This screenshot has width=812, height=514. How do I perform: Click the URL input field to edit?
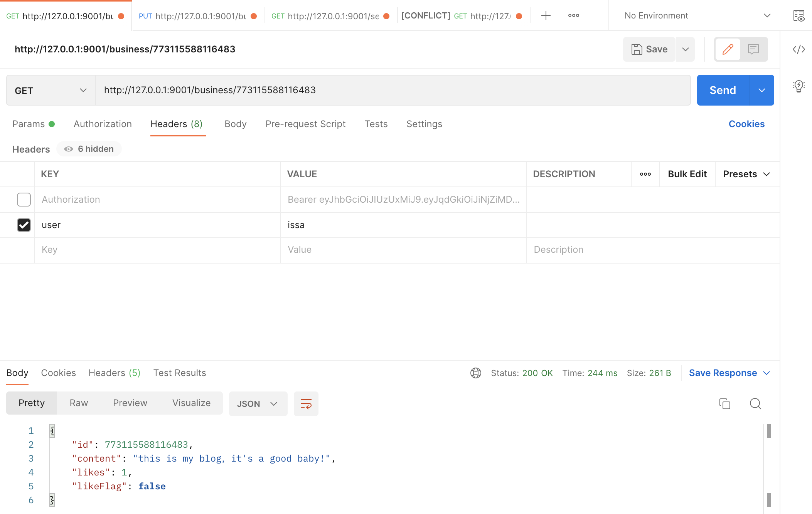point(394,90)
